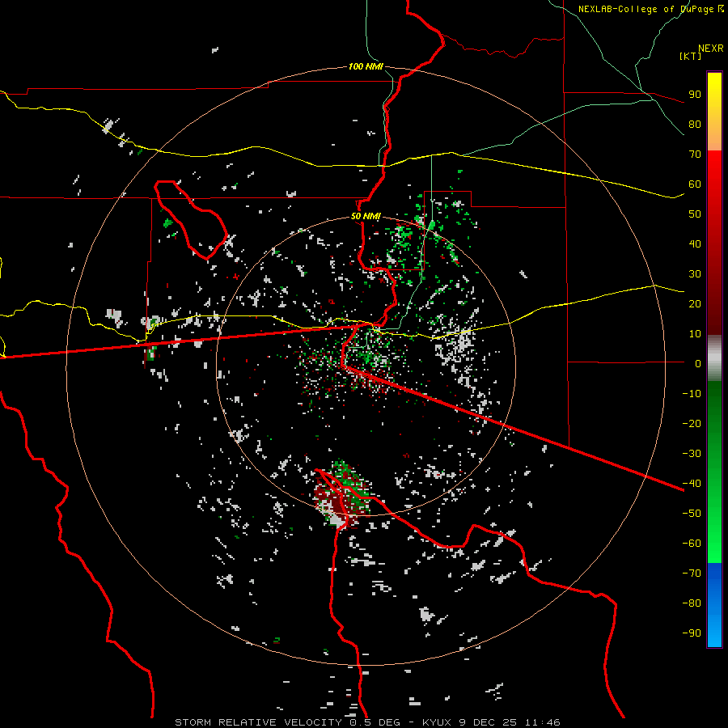Select the 90 value on velocity scale
Screen dimensions: 728x728
695,95
